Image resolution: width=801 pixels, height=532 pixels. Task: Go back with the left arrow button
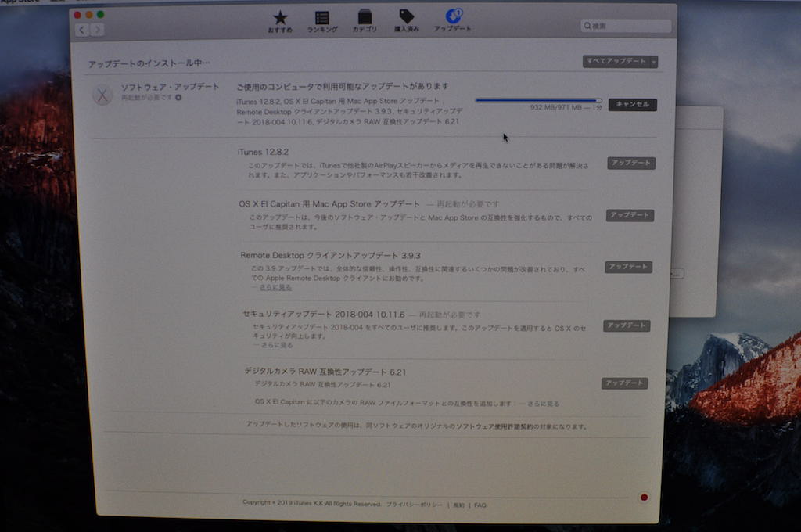coord(81,30)
